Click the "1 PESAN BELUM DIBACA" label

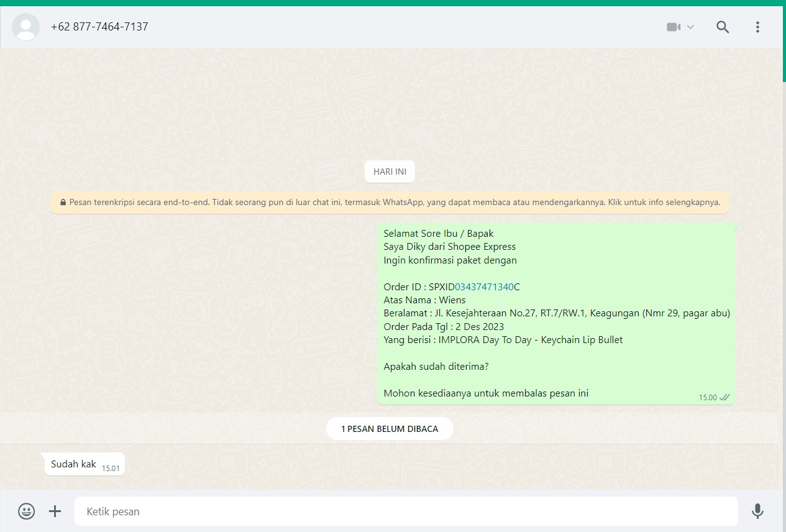(390, 429)
